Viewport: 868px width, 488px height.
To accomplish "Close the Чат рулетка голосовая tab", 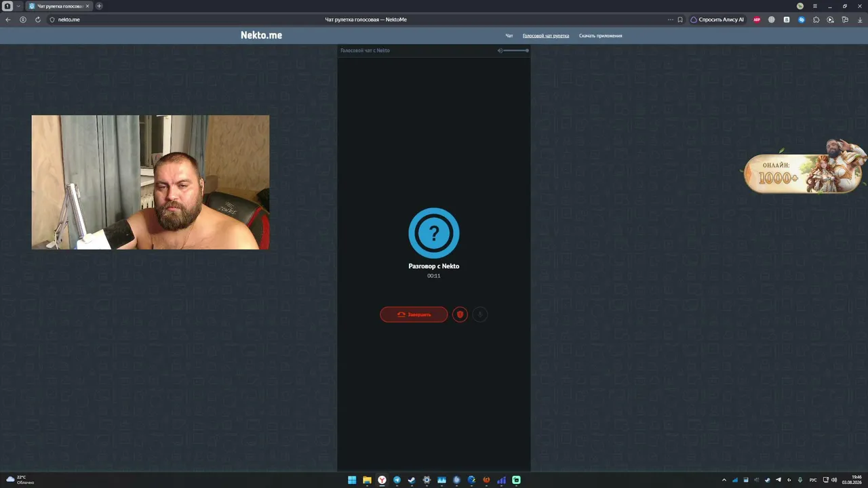I will 87,6.
